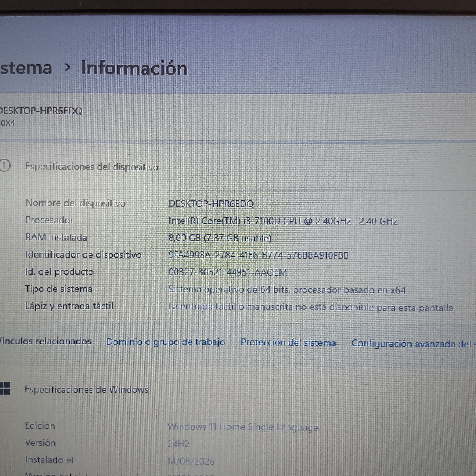Click the "Lápiz y entrada táctil" label
476x476 pixels.
[x=69, y=306]
